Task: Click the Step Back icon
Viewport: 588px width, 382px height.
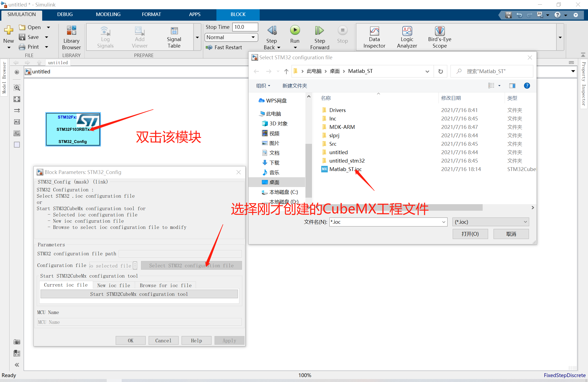Action: tap(272, 30)
